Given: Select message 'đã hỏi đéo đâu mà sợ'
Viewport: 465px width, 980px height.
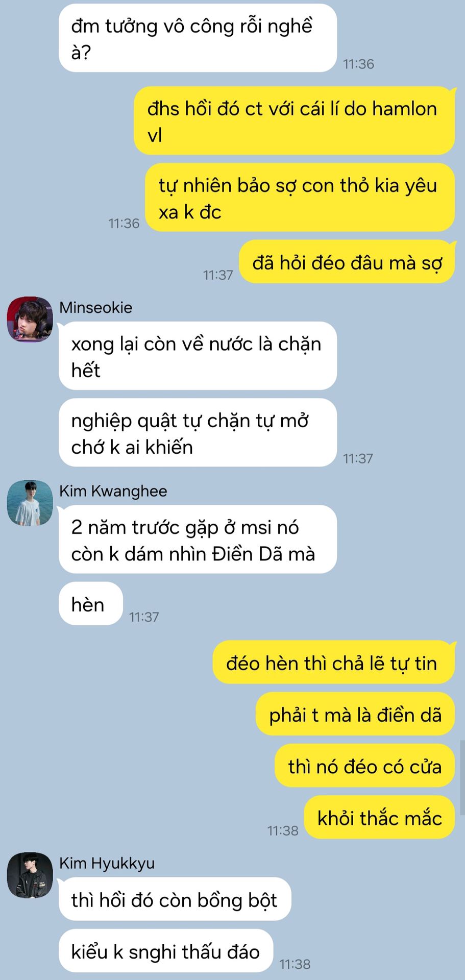Looking at the screenshot, I should tap(347, 261).
